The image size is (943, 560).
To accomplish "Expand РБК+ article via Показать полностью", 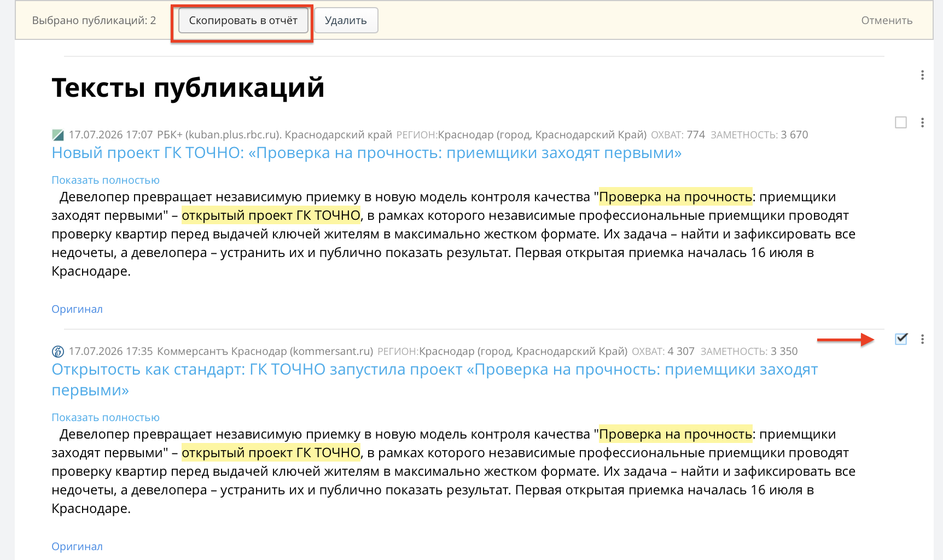I will [106, 180].
